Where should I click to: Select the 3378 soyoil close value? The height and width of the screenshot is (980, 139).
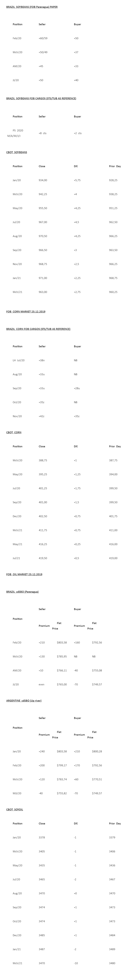click(42, 837)
